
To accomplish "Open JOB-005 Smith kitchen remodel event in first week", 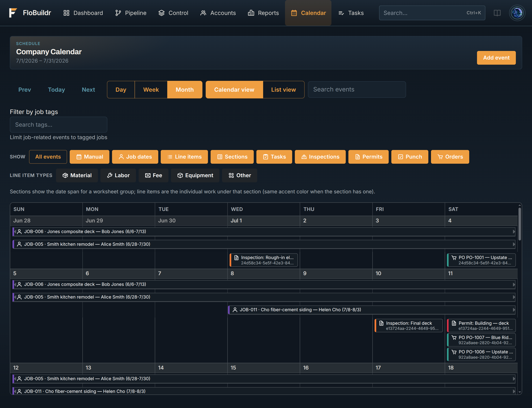I will [264, 244].
